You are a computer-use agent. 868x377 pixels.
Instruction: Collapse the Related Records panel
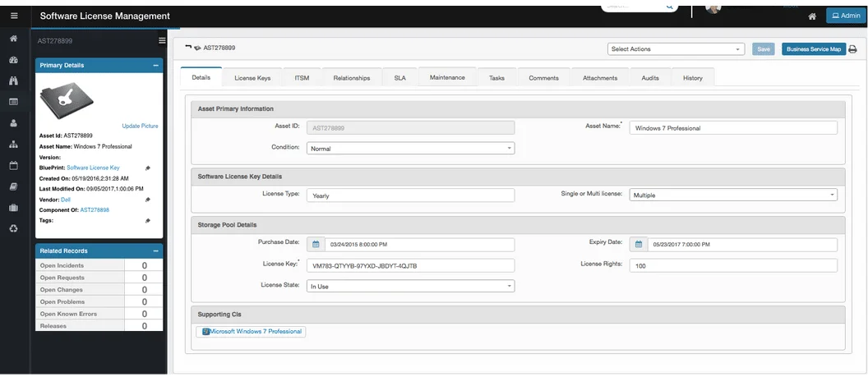point(156,251)
